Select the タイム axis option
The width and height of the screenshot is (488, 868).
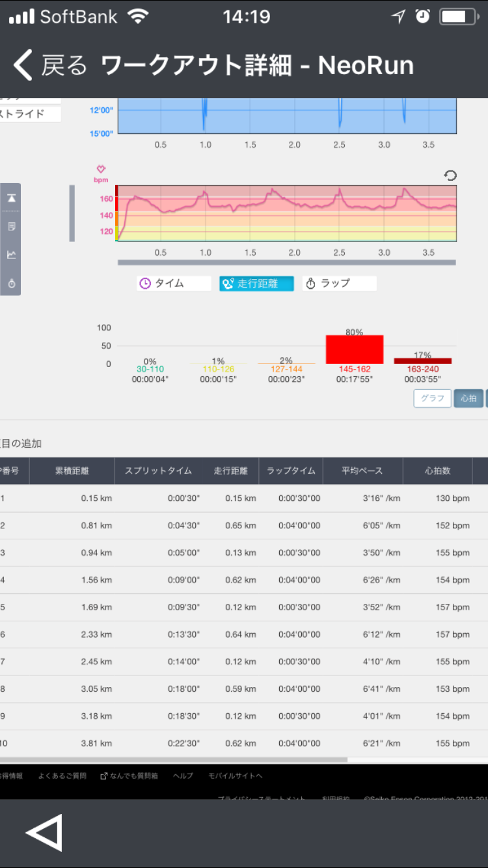174,284
